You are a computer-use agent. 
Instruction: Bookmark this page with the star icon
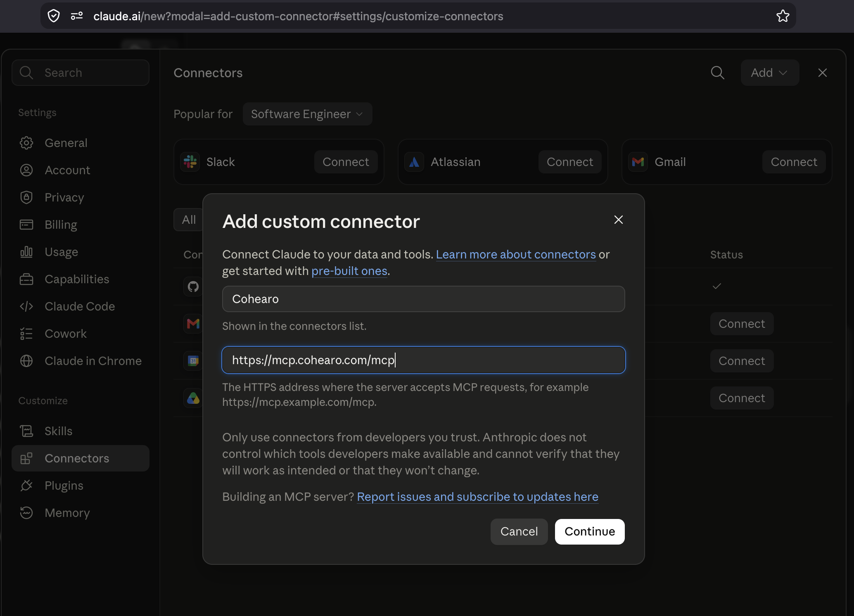click(x=783, y=16)
